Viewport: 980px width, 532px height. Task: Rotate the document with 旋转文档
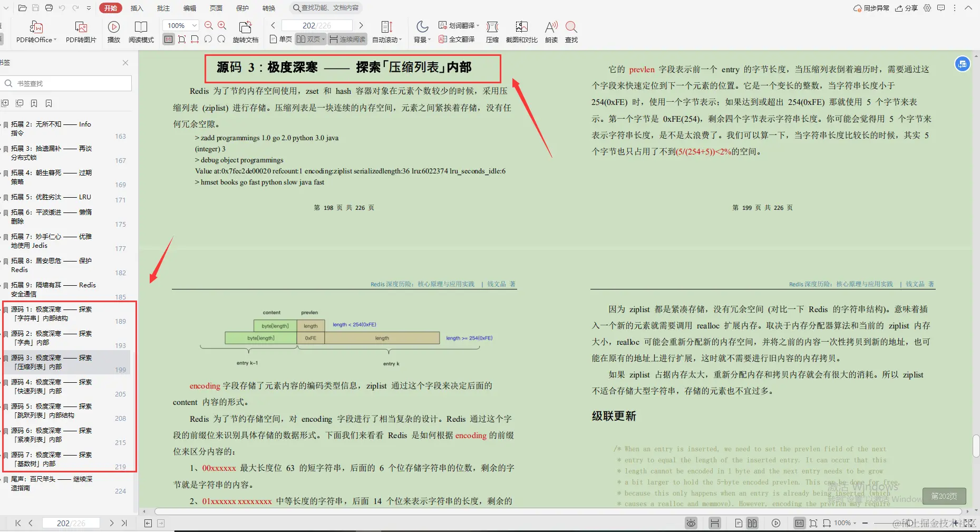coord(246,32)
